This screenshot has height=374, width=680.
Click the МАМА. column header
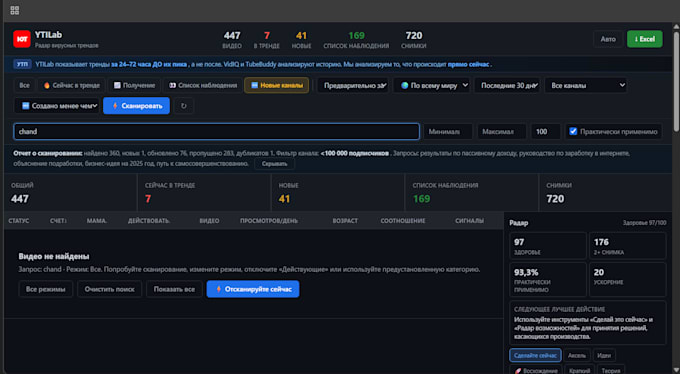[97, 221]
